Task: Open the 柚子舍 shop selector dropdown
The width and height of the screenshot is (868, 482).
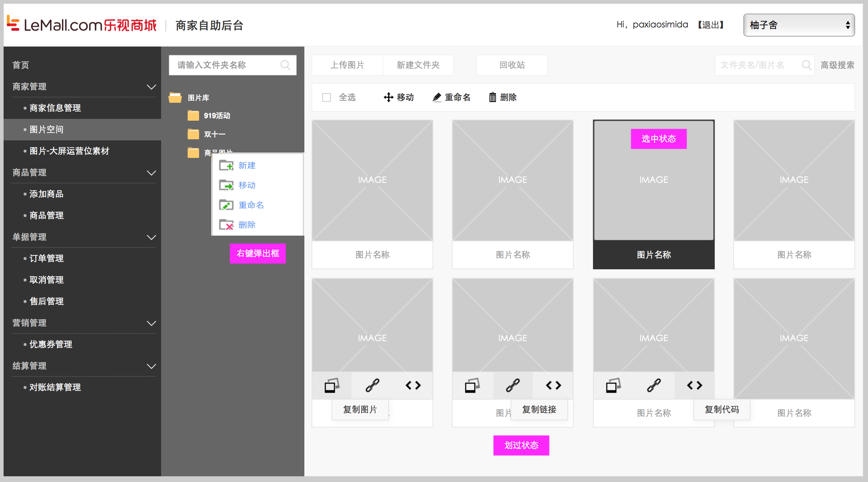Action: point(799,25)
